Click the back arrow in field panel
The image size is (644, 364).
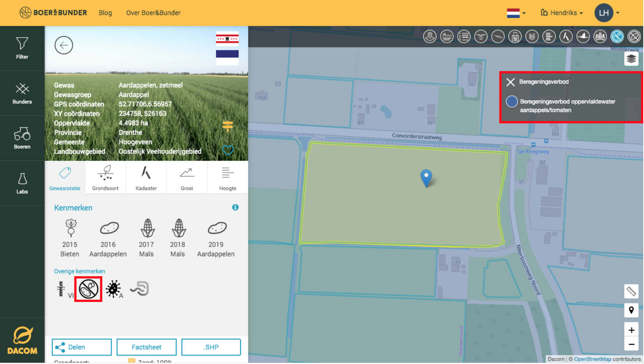(x=64, y=45)
